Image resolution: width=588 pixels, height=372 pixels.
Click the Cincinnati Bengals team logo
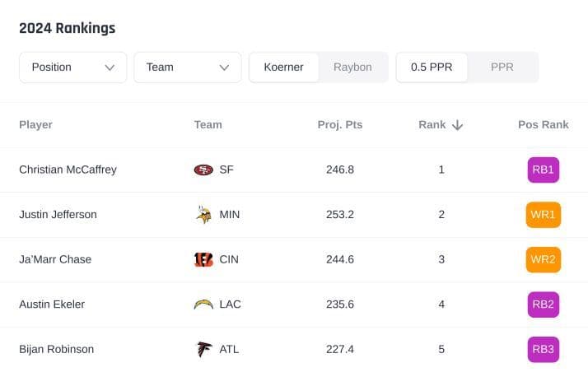[x=203, y=259]
